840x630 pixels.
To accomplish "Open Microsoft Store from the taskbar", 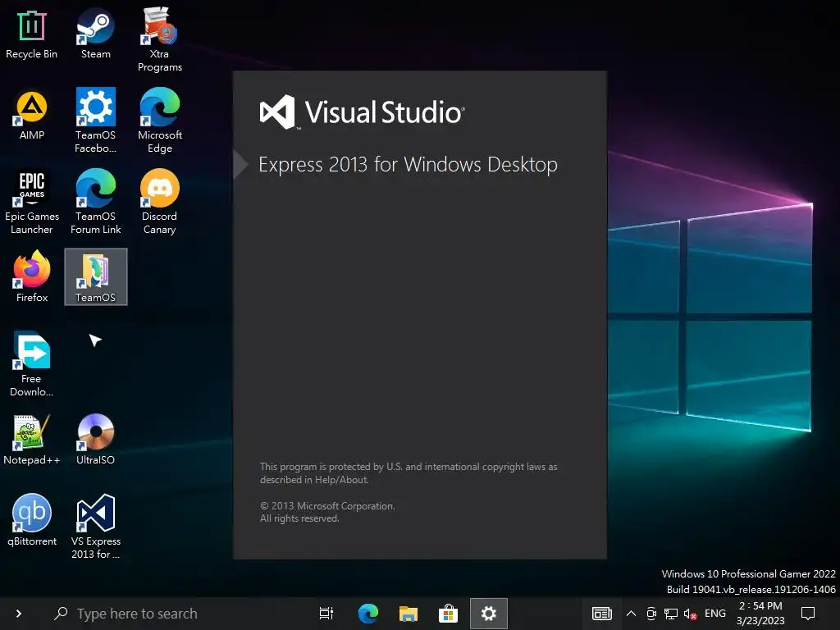I will pyautogui.click(x=448, y=614).
